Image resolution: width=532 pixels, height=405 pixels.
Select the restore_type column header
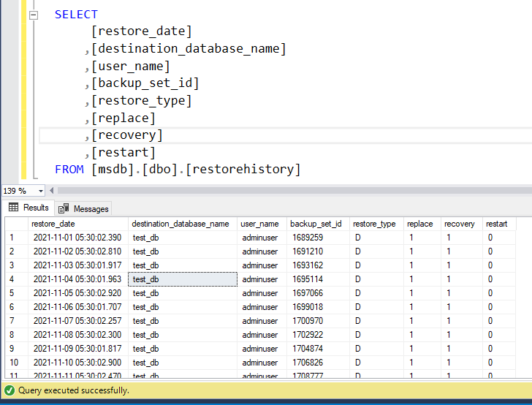point(376,224)
